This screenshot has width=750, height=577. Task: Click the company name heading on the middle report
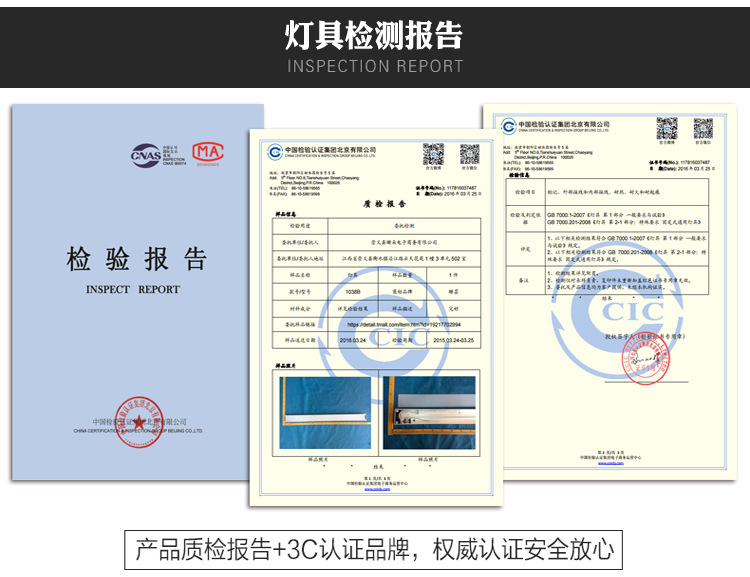click(331, 150)
